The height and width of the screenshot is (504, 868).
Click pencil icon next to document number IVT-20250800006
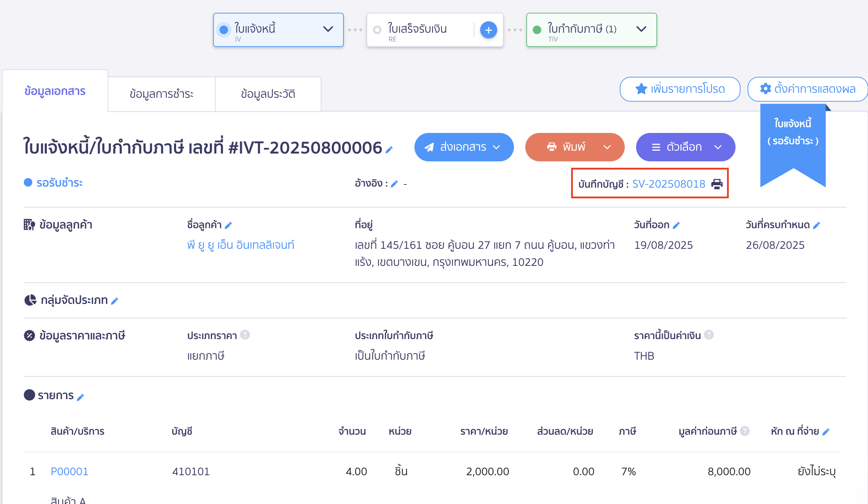(x=389, y=150)
